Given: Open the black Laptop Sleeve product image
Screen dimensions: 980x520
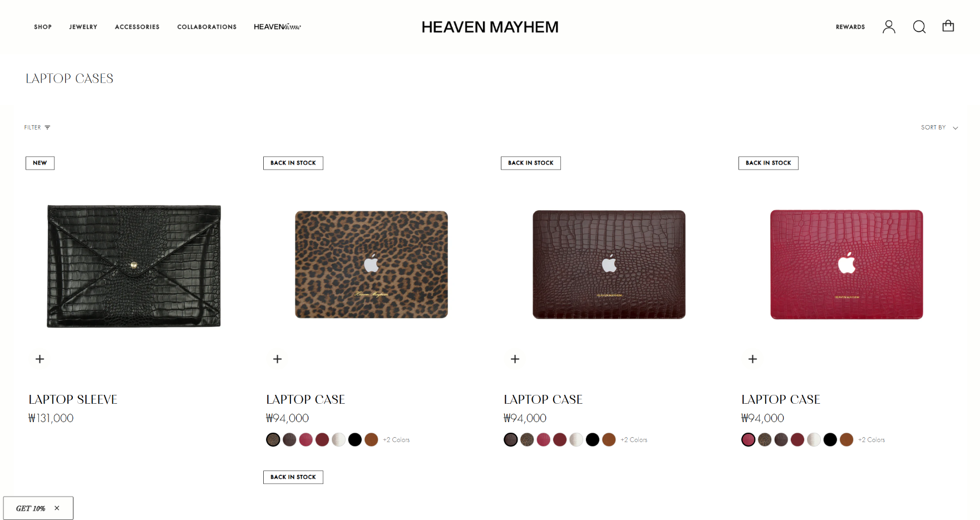Looking at the screenshot, I should click(134, 266).
